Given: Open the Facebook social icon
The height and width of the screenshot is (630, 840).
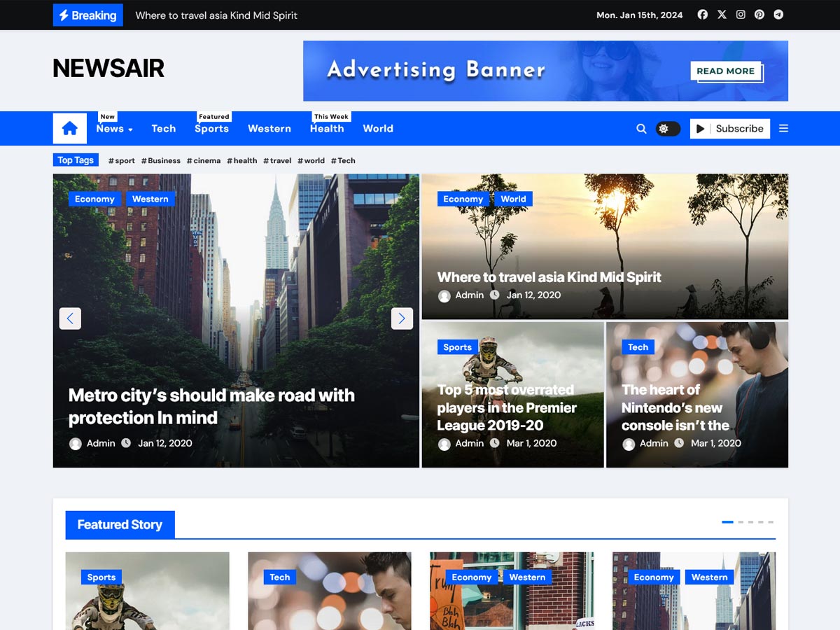Looking at the screenshot, I should pyautogui.click(x=702, y=14).
